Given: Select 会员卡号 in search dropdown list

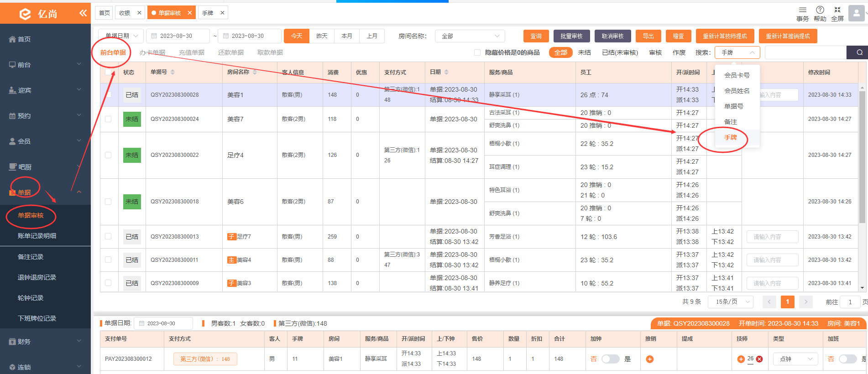Looking at the screenshot, I should click(x=737, y=75).
